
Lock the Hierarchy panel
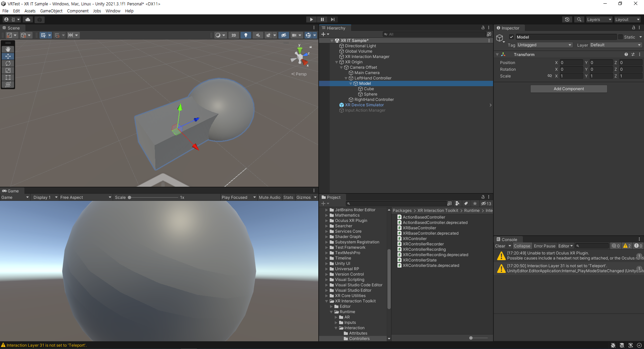point(483,28)
